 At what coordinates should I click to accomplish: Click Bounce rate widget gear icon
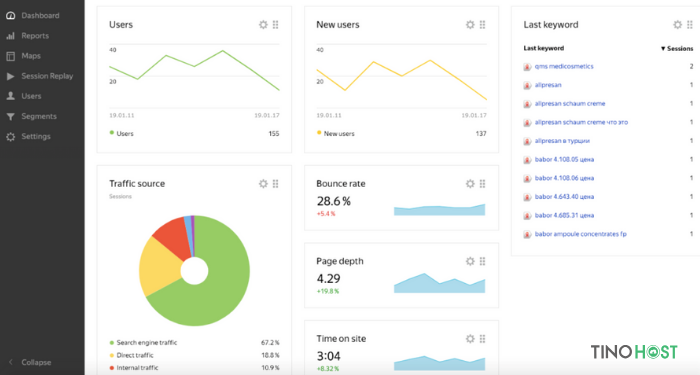click(x=470, y=183)
